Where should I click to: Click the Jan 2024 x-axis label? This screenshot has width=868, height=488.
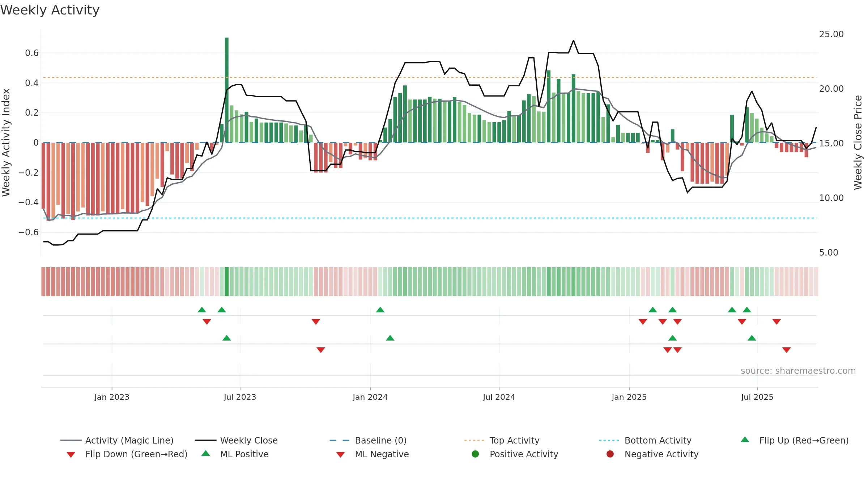tap(370, 397)
